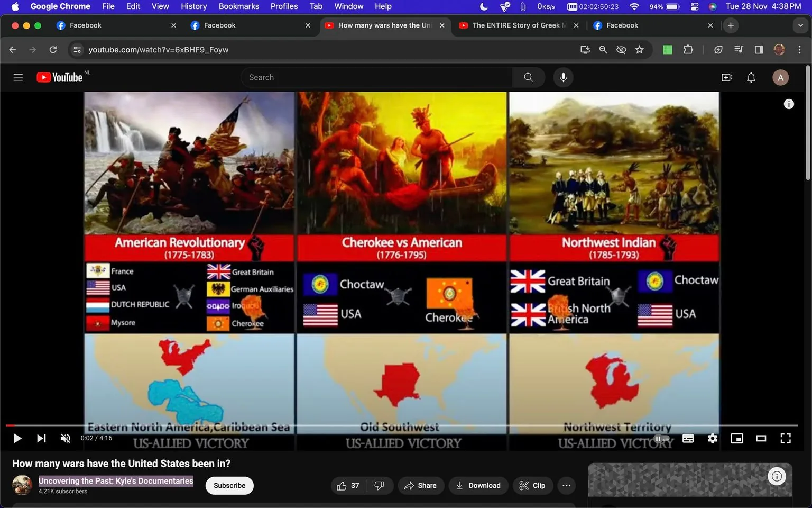
Task: Pause or play the video
Action: point(17,438)
